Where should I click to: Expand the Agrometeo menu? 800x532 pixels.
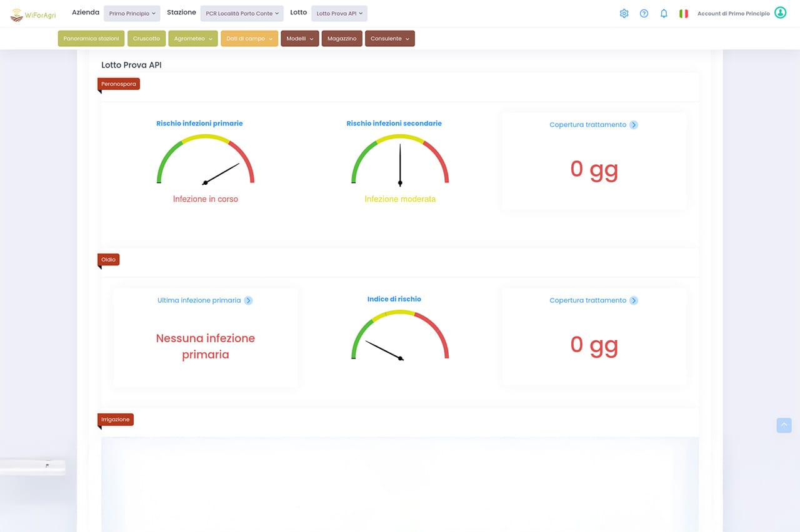(192, 39)
